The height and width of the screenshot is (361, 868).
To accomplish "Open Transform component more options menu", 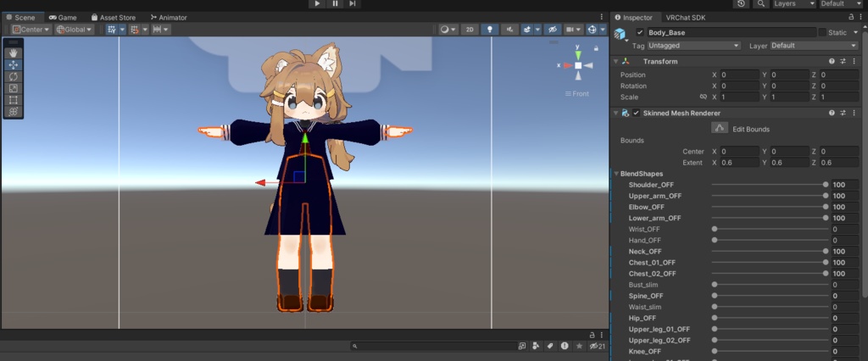I will [x=854, y=62].
